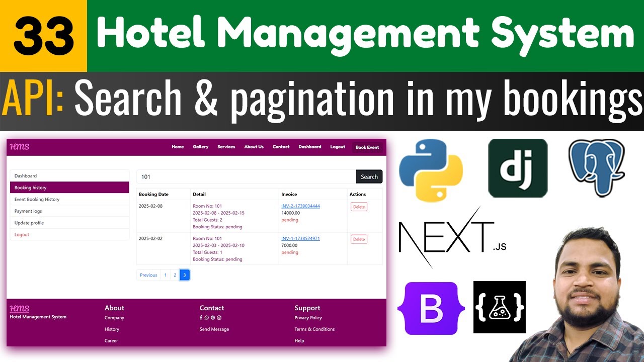Open Payment logs in the sidebar
The height and width of the screenshot is (362, 644).
click(69, 211)
